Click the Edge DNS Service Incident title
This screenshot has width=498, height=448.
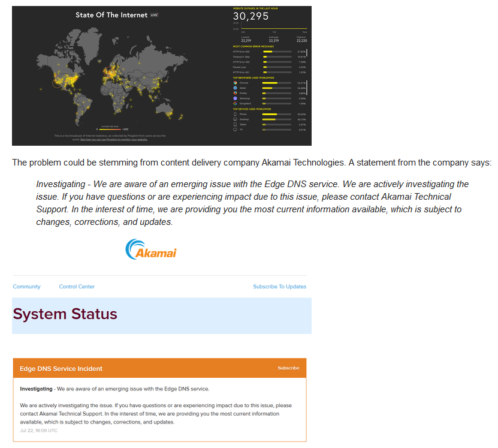point(61,369)
